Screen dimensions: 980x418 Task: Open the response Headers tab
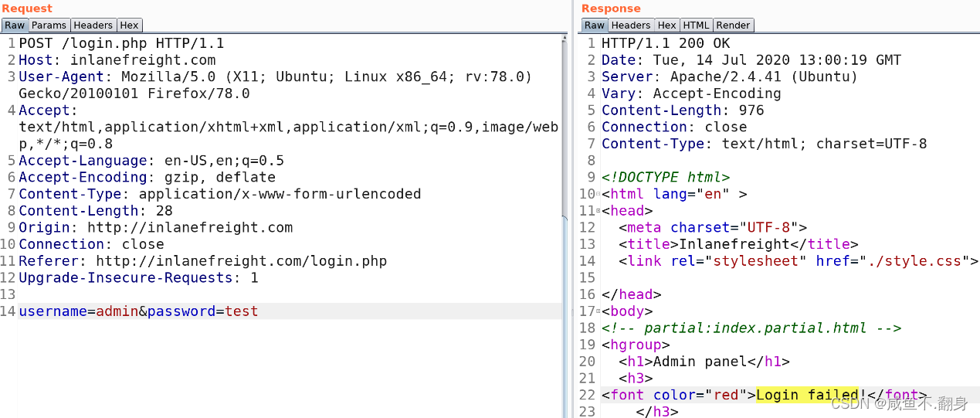(631, 25)
